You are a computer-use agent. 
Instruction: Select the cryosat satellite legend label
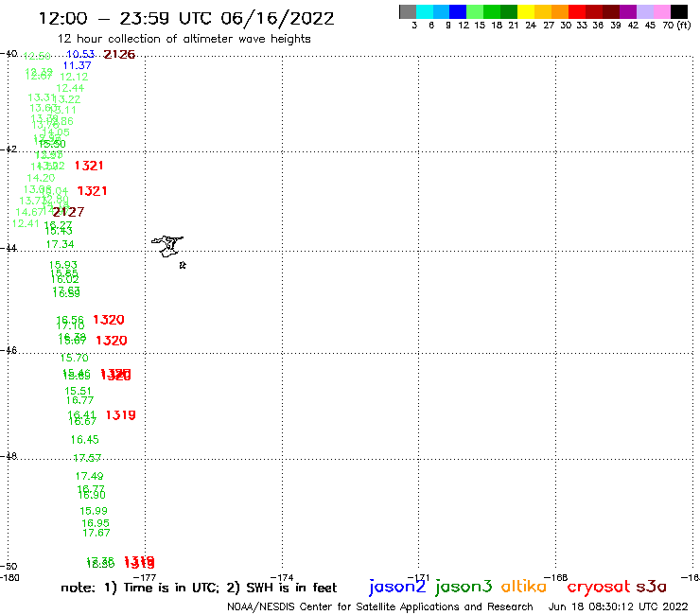[599, 588]
